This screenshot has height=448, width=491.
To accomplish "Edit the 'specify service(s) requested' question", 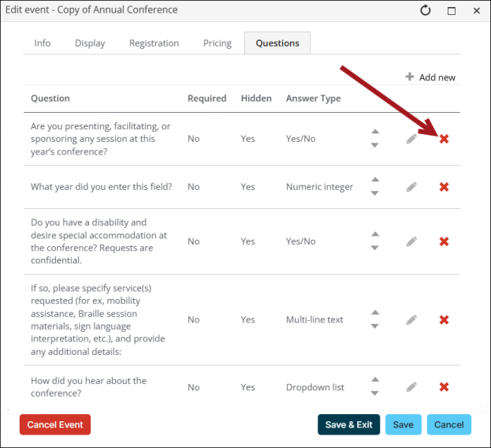I will pyautogui.click(x=411, y=319).
